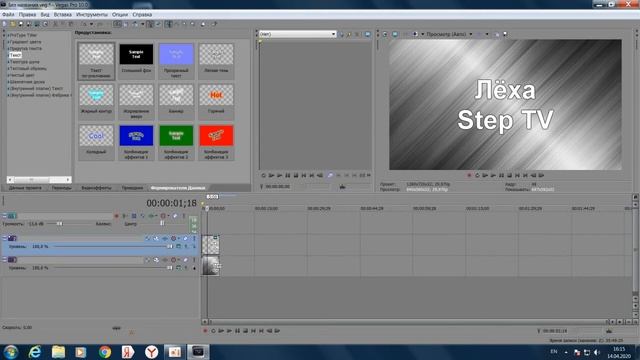Toggle Solo on the audio track
Image resolution: width=640 pixels, height=360 pixels.
pyautogui.click(x=184, y=216)
